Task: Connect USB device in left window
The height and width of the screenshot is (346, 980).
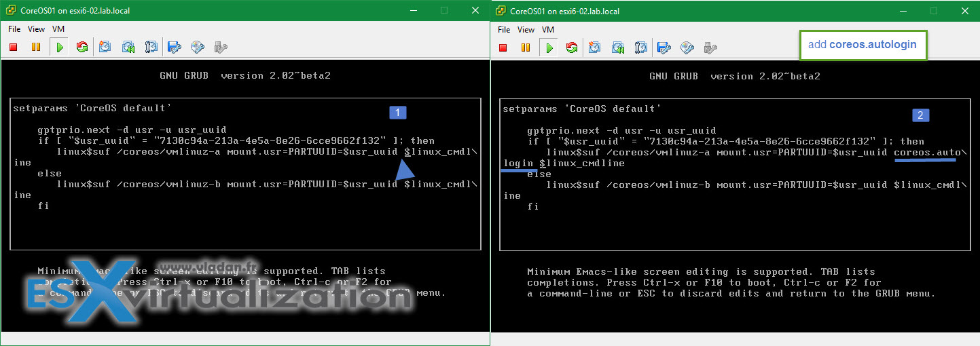Action: pyautogui.click(x=220, y=47)
